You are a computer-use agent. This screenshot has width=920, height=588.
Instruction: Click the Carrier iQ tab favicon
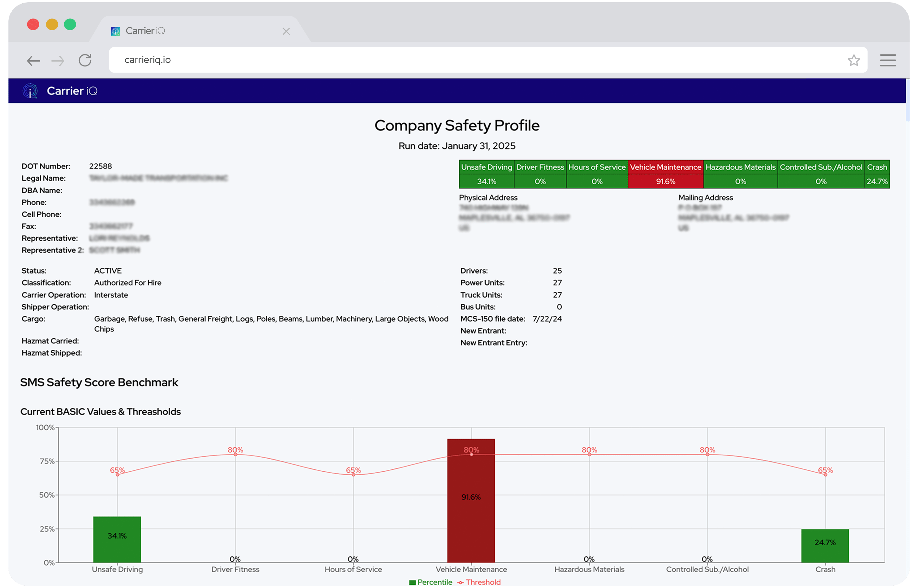tap(115, 31)
